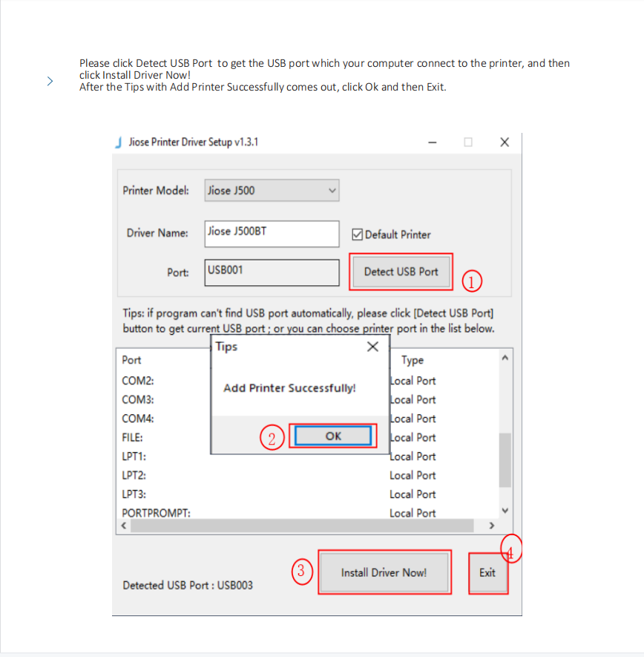This screenshot has height=657, width=644.
Task: Click the Port input field showing USB001
Action: [x=272, y=272]
